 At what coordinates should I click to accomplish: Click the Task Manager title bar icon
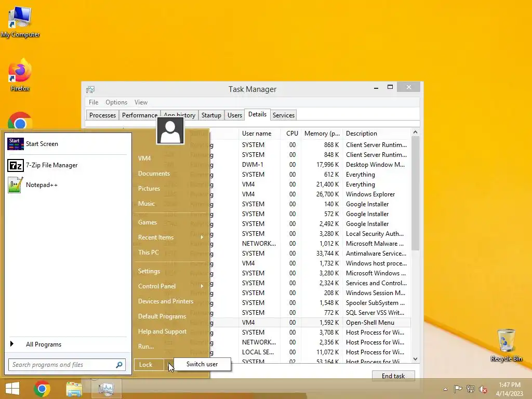tap(90, 89)
